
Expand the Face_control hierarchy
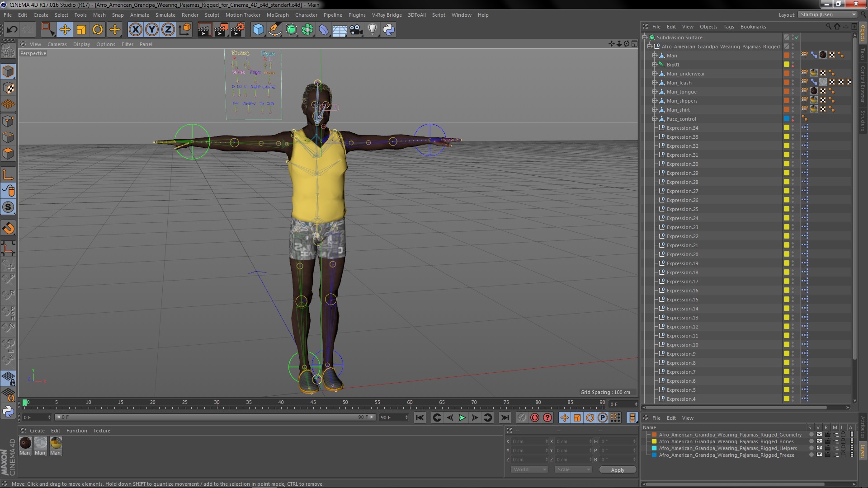[654, 119]
